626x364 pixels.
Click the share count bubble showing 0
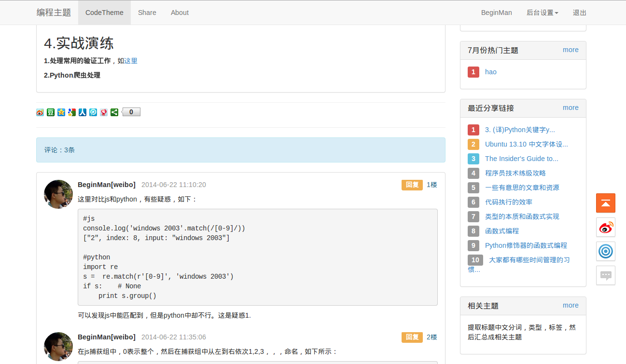[x=131, y=112]
